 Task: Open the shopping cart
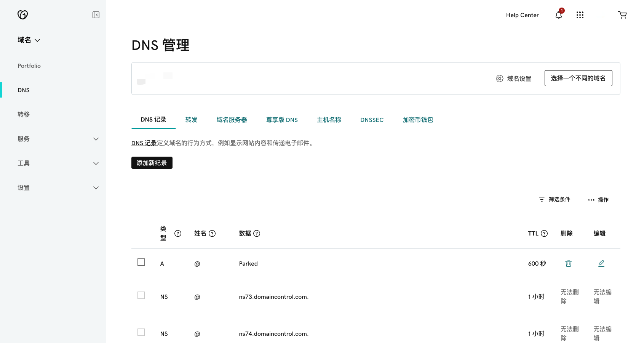[x=622, y=15]
